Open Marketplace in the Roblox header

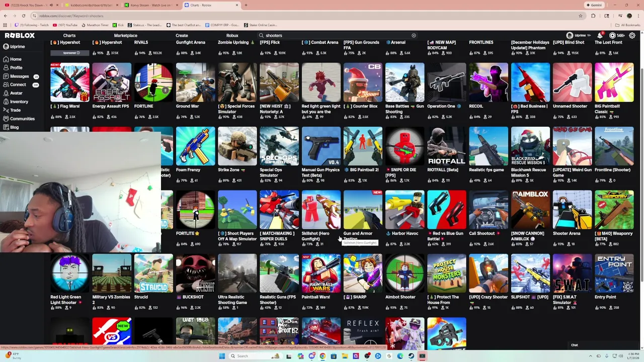125,36
